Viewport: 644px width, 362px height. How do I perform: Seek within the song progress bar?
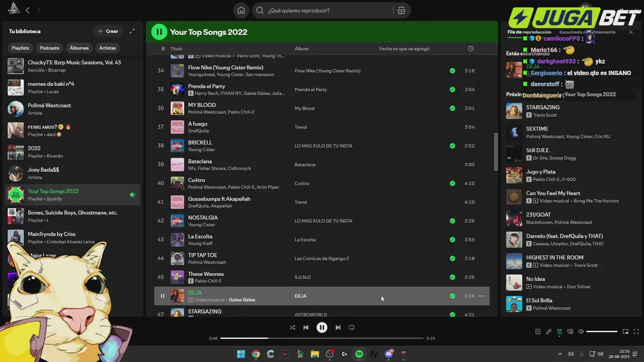322,338
